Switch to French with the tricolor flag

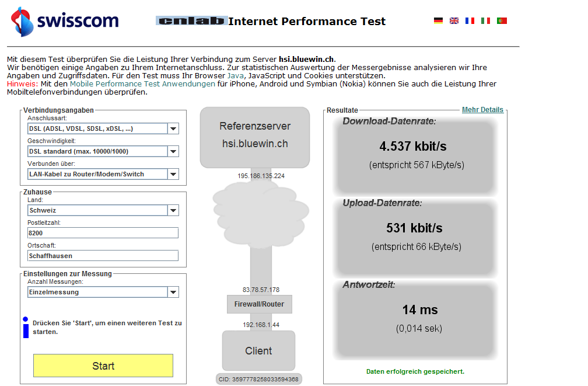click(470, 20)
